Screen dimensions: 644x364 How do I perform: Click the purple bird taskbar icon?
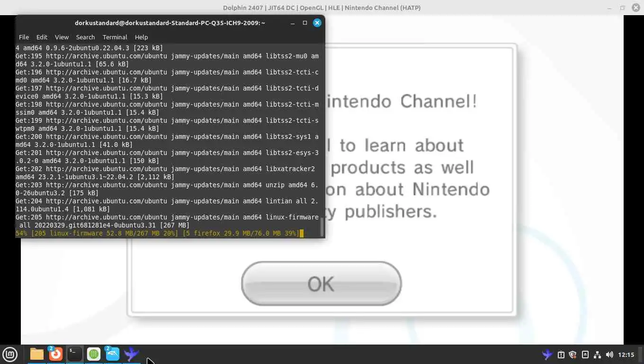(132, 354)
